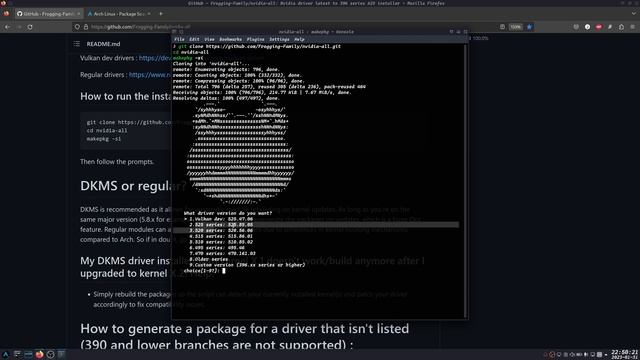
Task: Click the site security padlock icon
Action: click(x=86, y=27)
